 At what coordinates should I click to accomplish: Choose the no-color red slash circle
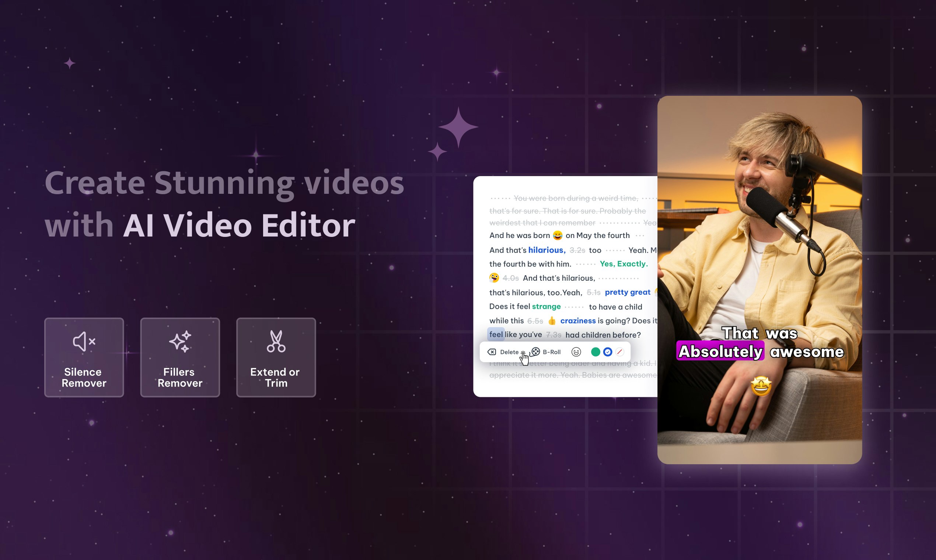click(x=619, y=352)
